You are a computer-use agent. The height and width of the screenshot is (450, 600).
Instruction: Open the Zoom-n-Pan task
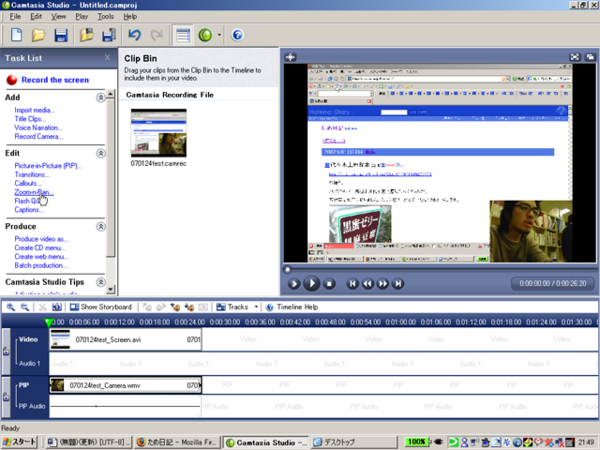click(x=34, y=192)
